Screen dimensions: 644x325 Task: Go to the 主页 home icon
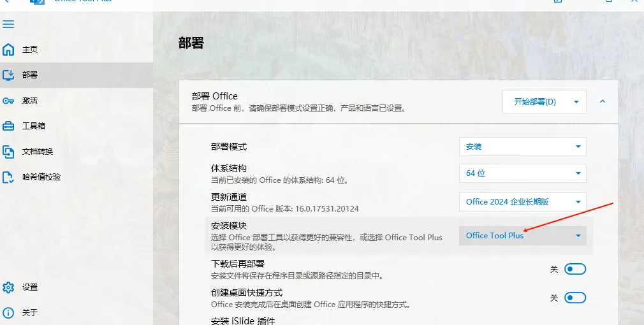click(x=8, y=50)
